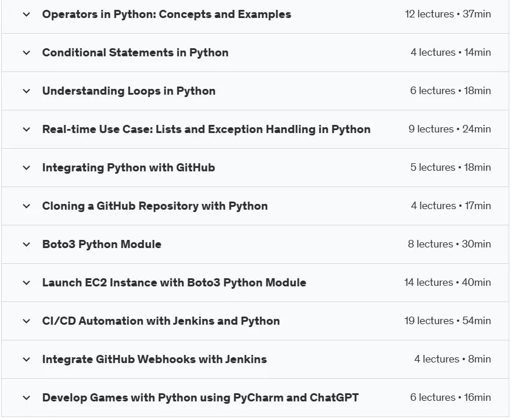The height and width of the screenshot is (420, 511).
Task: Select the Boto3 Python Module section title
Action: tap(102, 244)
